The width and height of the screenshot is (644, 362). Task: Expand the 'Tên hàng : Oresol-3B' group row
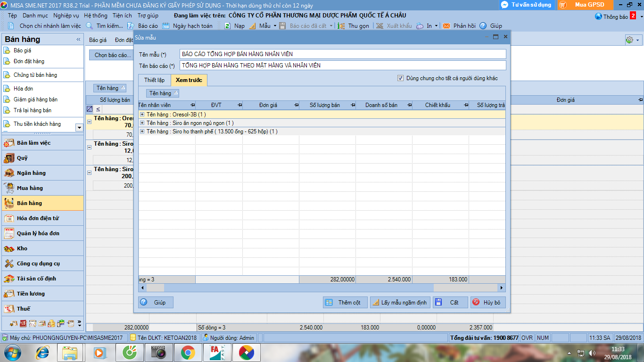tap(142, 114)
